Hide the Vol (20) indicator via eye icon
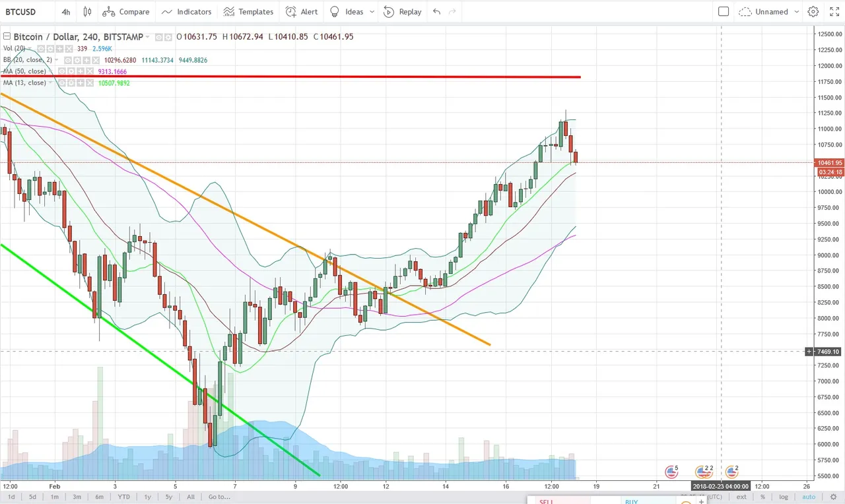The width and height of the screenshot is (845, 504). [41, 48]
